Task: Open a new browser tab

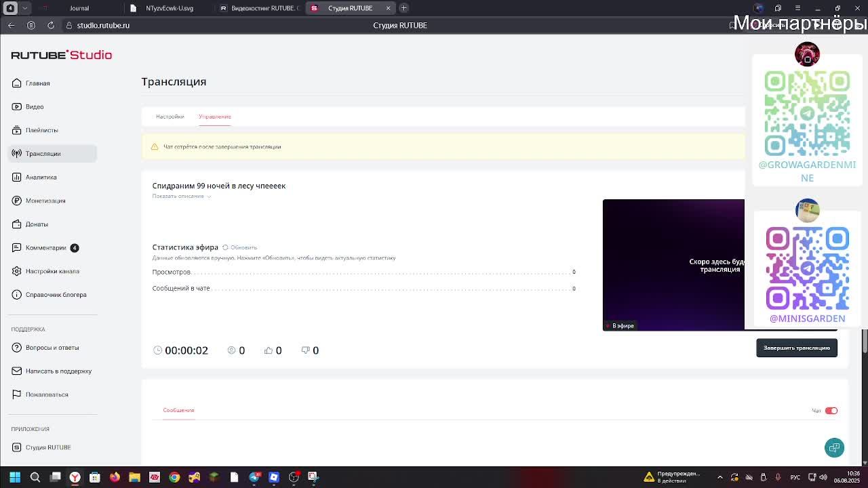Action: tap(403, 8)
